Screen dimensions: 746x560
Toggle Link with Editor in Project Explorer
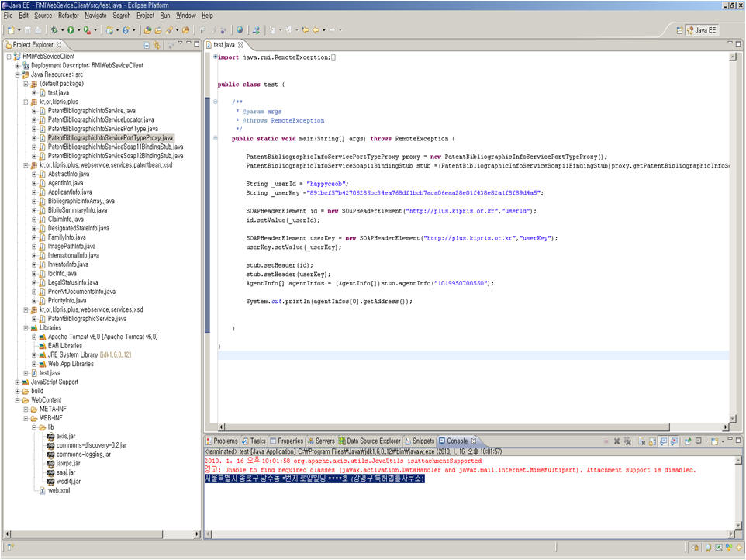coord(157,45)
